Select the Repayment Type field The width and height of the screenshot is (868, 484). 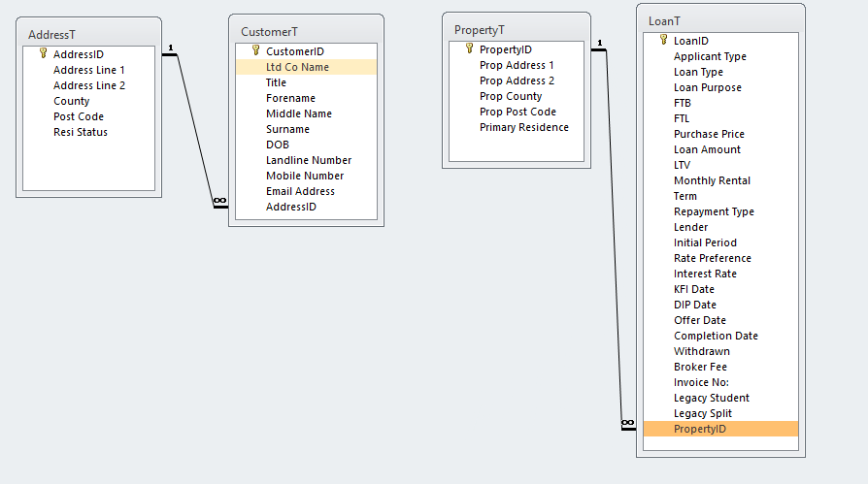[x=720, y=210]
